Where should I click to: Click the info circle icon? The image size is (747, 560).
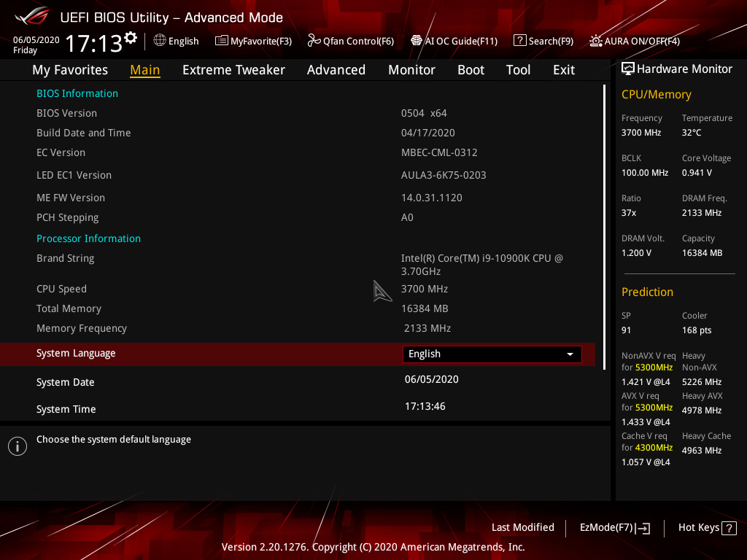(x=18, y=446)
